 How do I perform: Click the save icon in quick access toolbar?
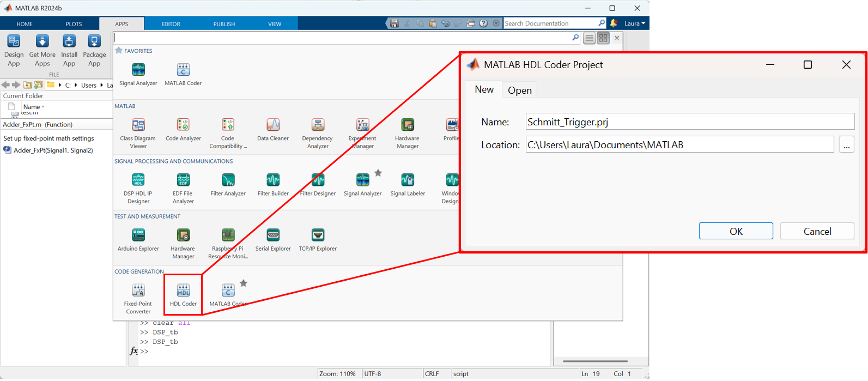pos(394,23)
